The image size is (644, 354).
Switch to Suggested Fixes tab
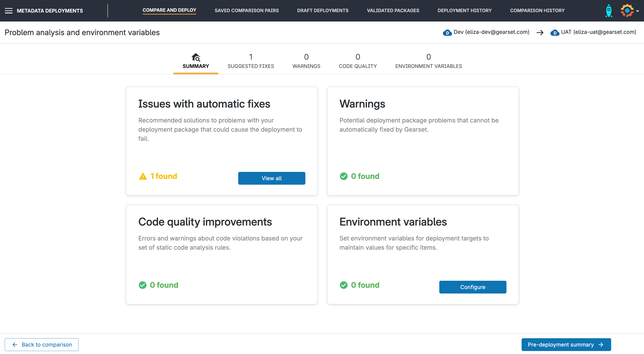(x=251, y=61)
